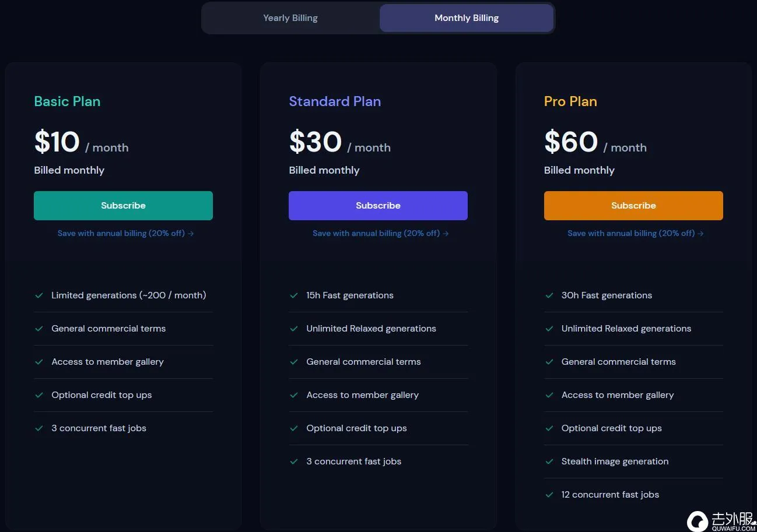Open Basic Plan annual billing savings link
Image resolution: width=757 pixels, height=532 pixels.
tap(125, 233)
